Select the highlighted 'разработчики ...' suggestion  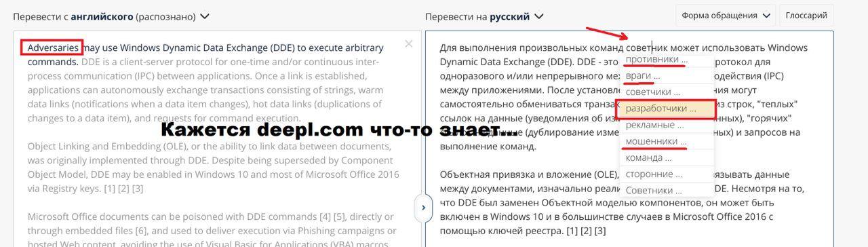[x=667, y=109]
